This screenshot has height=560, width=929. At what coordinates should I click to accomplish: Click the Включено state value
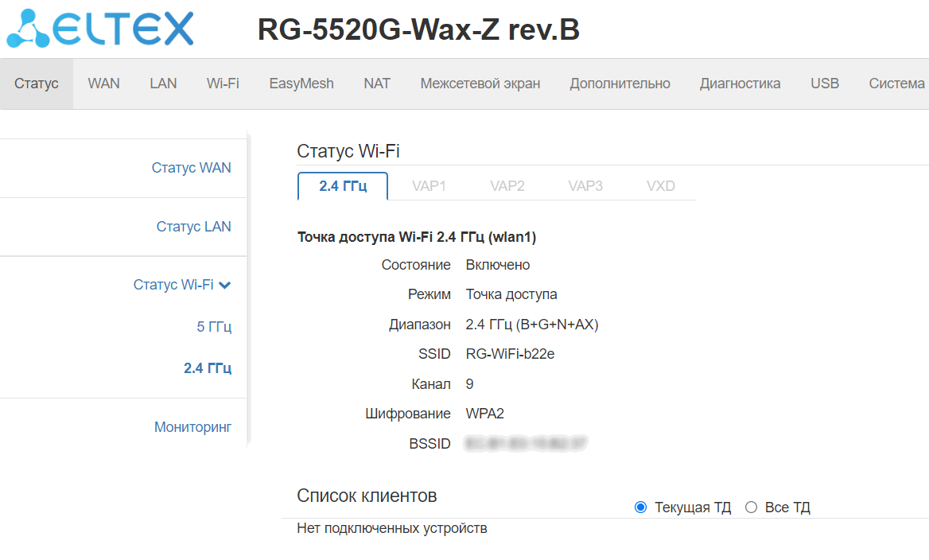click(498, 265)
